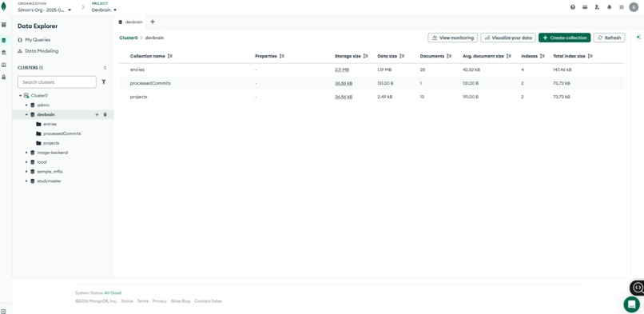Screen dimensions: 644x314
Task: Open a new tab with plus
Action: tap(153, 22)
